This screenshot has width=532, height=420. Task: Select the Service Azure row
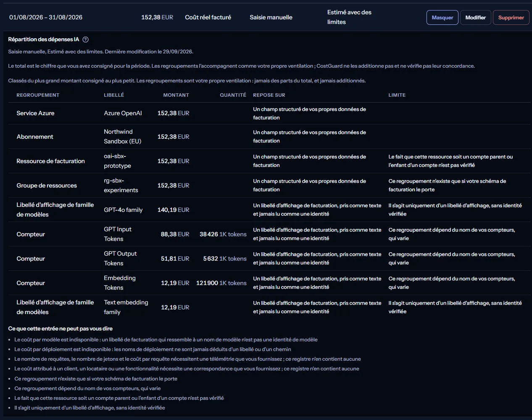tap(269, 113)
